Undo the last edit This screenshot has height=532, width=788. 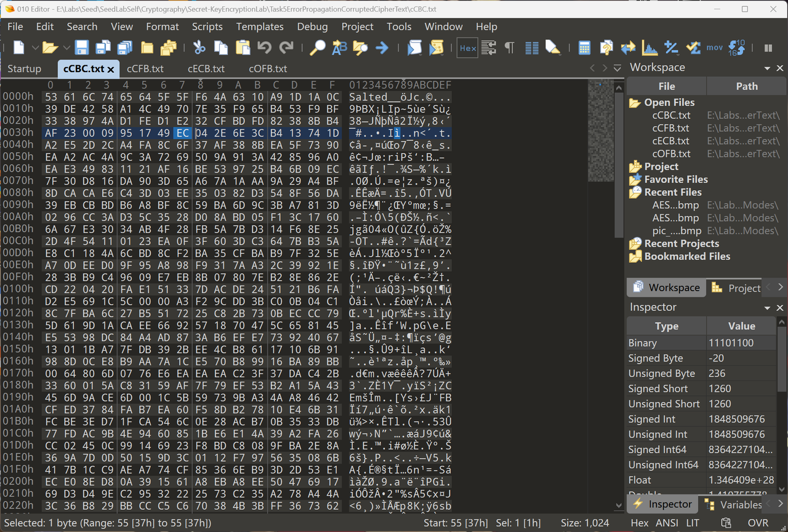pos(264,48)
